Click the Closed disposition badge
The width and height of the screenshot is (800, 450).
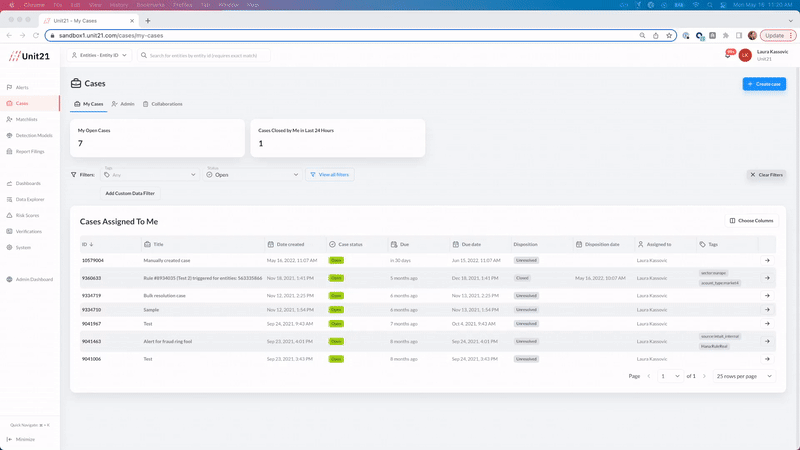522,278
